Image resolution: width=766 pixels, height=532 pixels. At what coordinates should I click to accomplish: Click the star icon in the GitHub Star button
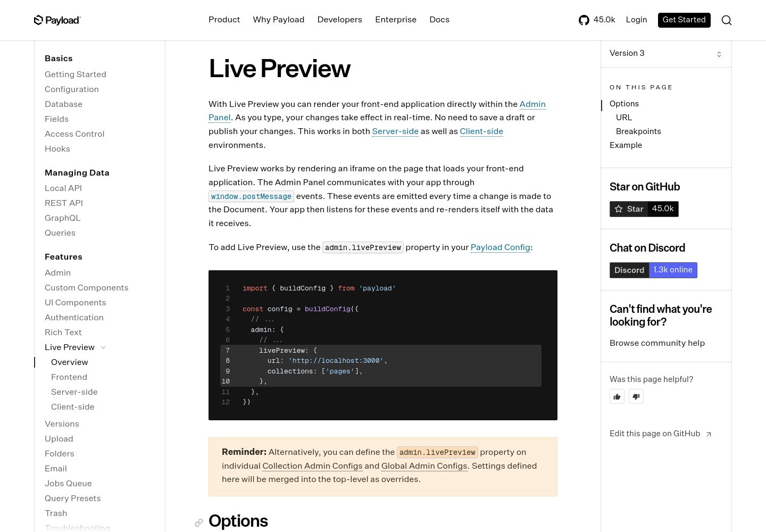(x=619, y=209)
